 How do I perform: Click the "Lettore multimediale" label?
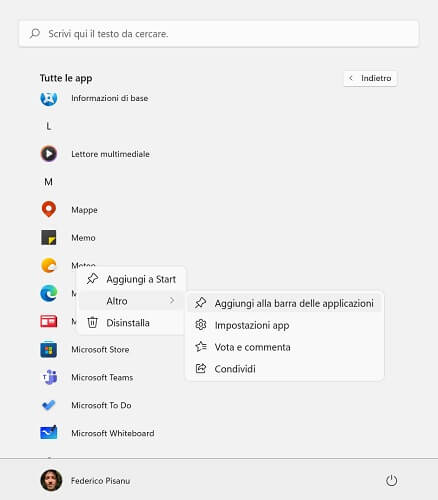pos(110,154)
